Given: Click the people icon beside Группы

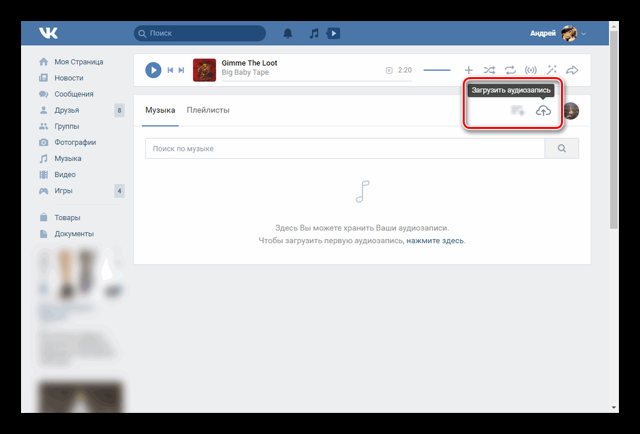Looking at the screenshot, I should click(43, 126).
